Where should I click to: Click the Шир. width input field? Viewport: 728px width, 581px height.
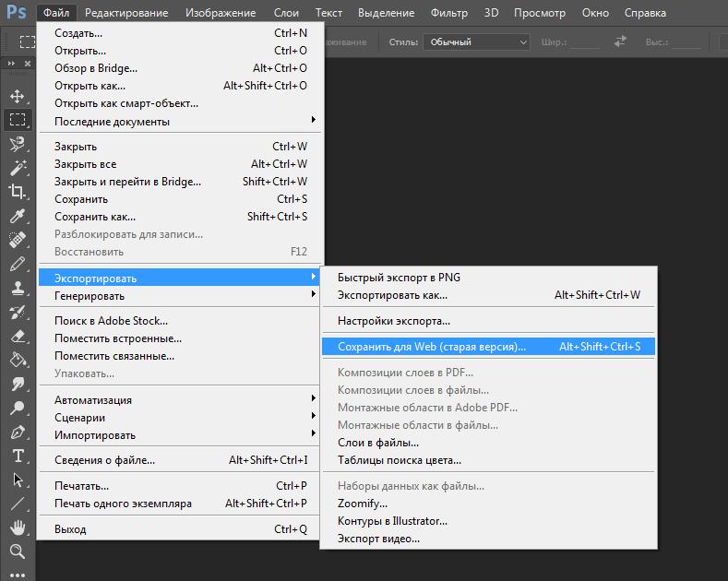[583, 42]
